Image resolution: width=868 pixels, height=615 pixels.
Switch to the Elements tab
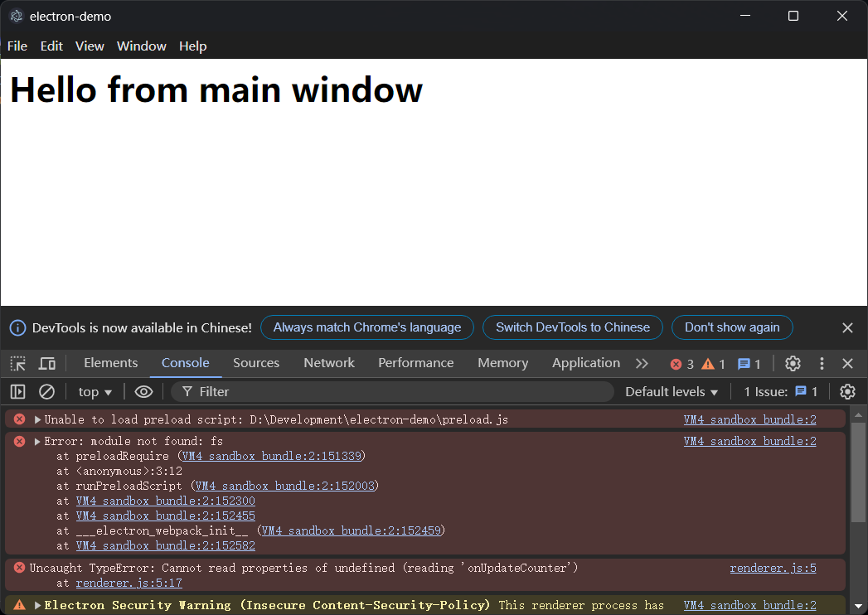coord(111,363)
